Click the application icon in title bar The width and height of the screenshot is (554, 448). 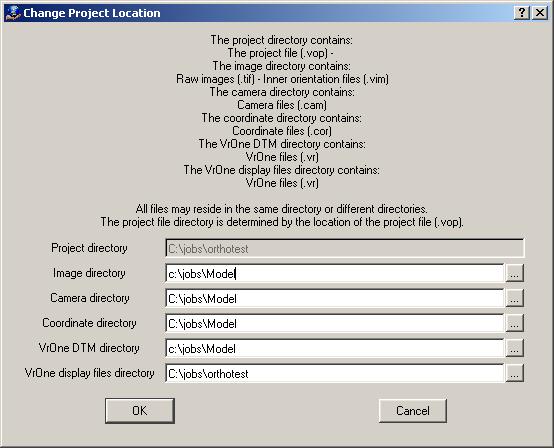tap(13, 13)
